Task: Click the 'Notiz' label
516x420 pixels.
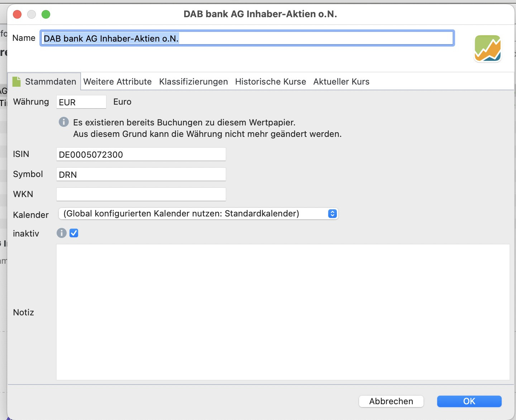Action: (x=24, y=312)
